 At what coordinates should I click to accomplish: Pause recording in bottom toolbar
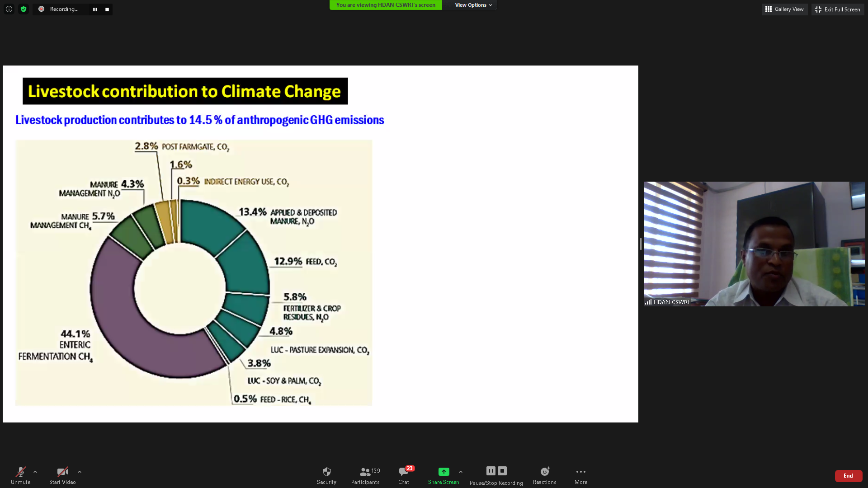click(x=491, y=471)
